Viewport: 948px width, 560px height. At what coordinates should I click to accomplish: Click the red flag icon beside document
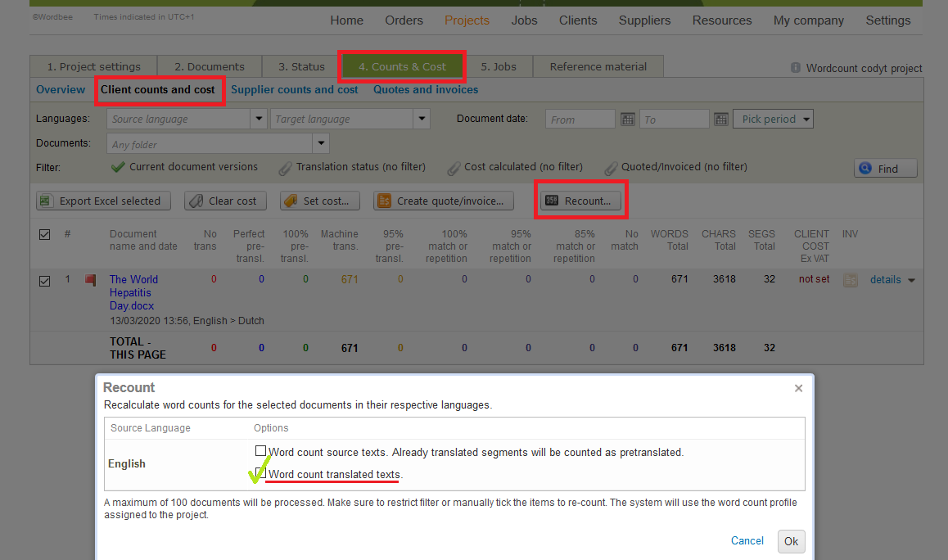[x=91, y=280]
